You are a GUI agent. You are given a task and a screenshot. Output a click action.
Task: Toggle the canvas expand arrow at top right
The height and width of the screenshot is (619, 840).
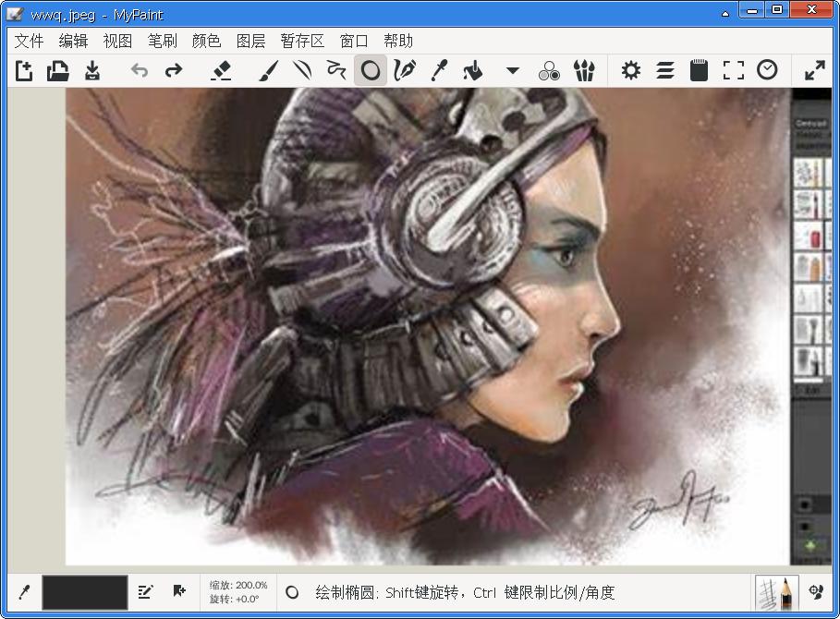[814, 69]
